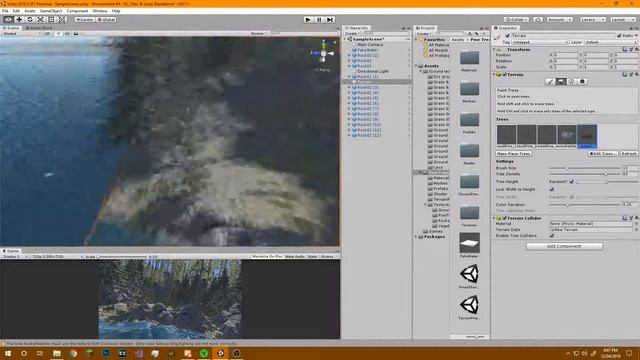Toggle the Terrain object active checkbox
This screenshot has width=640, height=360.
pos(507,36)
